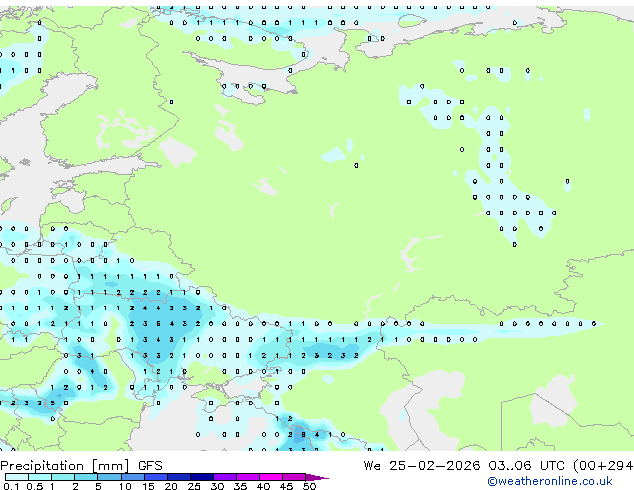Select the 35–40 mm violet legend swatch

(247, 477)
